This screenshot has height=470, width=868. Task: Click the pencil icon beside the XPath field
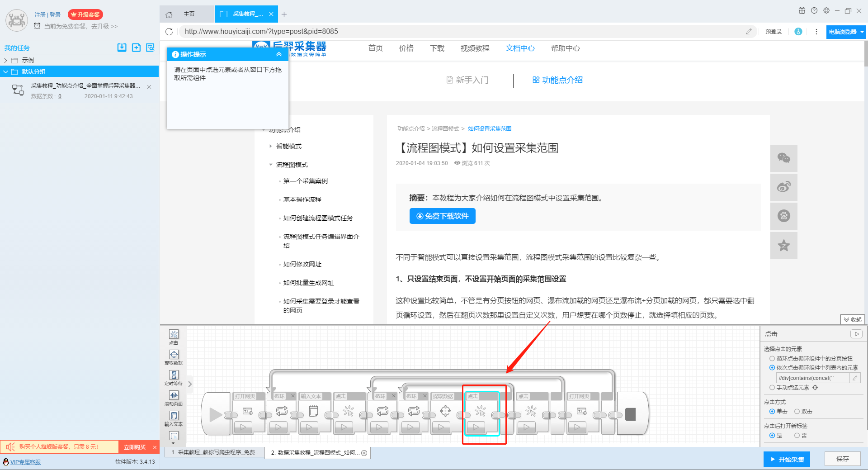(x=855, y=378)
